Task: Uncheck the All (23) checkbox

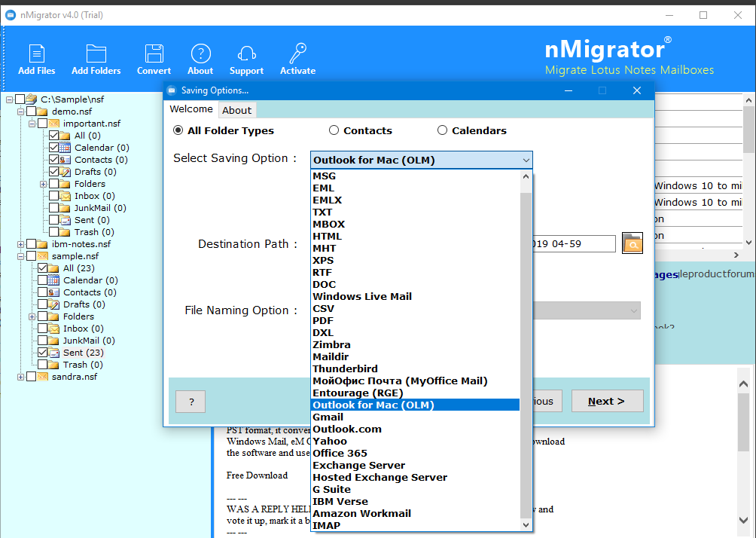Action: point(42,268)
